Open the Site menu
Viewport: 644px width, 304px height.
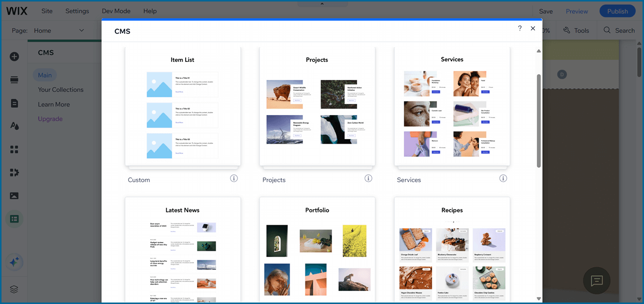tap(47, 11)
